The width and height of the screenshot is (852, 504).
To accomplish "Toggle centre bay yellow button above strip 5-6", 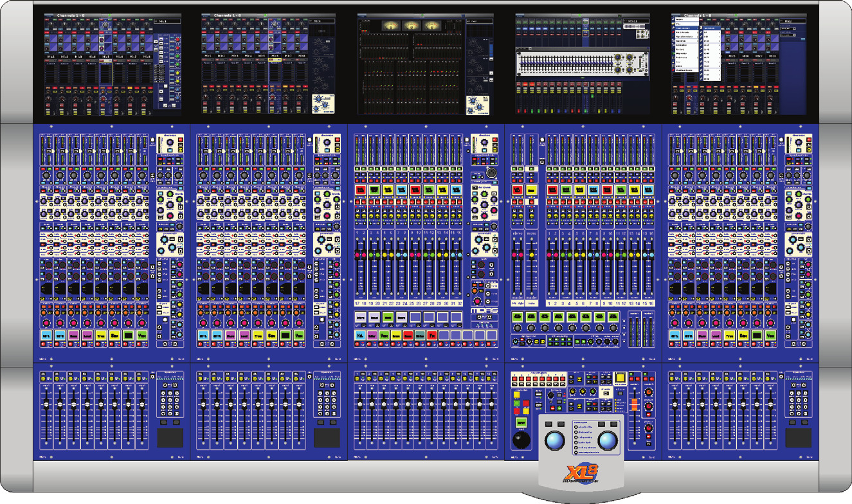I will (x=388, y=190).
